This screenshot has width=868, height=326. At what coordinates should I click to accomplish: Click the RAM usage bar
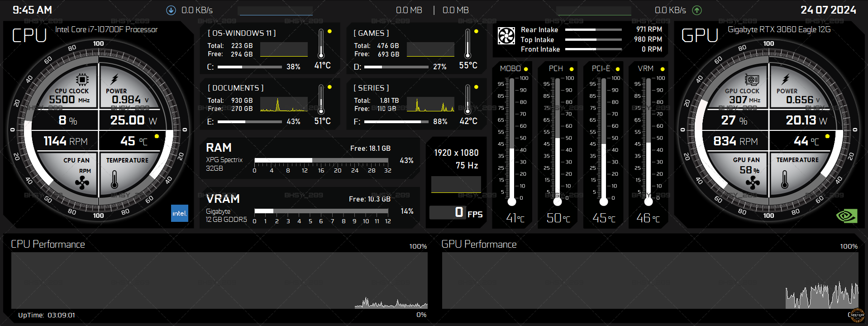point(321,160)
